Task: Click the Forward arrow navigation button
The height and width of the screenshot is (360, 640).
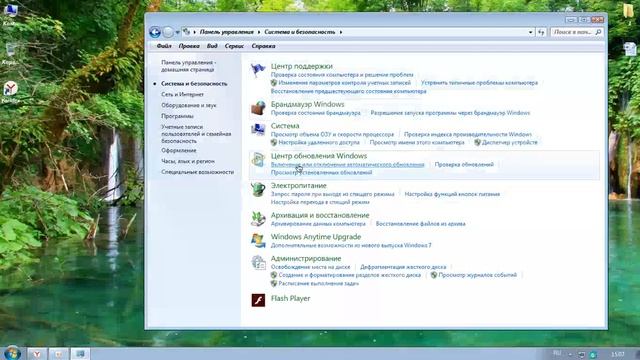Action: [168, 32]
